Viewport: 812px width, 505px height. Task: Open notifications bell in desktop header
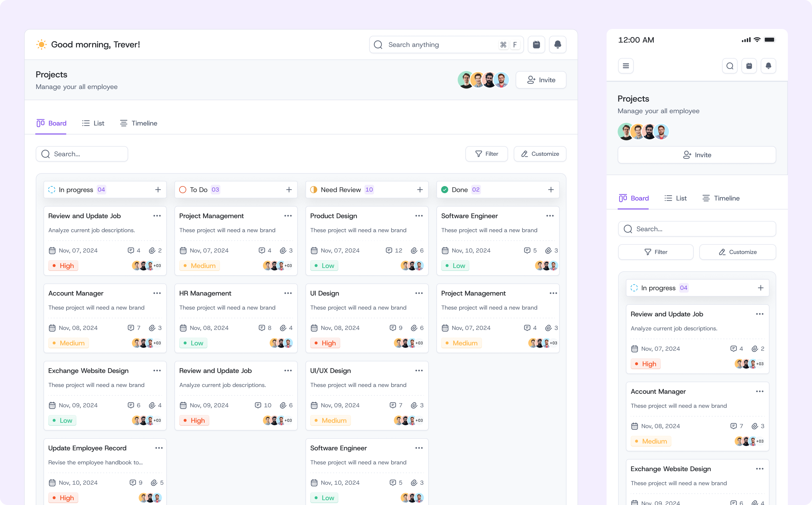point(557,45)
